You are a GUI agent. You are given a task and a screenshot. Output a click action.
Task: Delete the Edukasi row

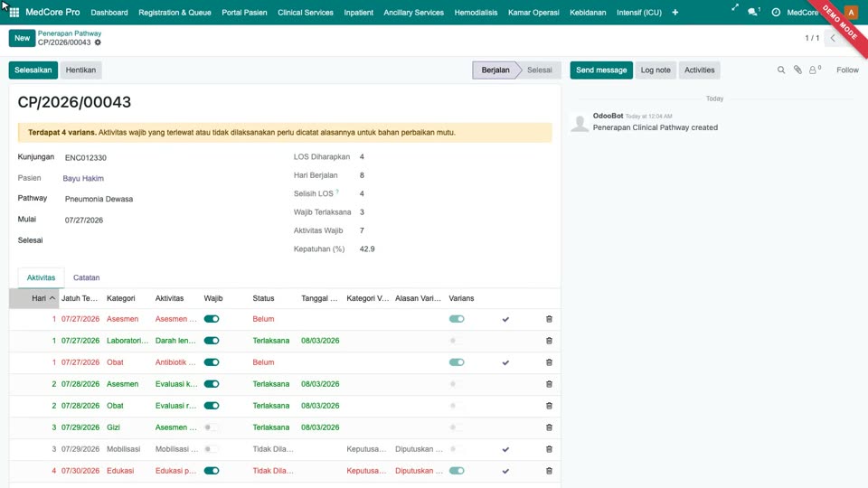(x=549, y=471)
